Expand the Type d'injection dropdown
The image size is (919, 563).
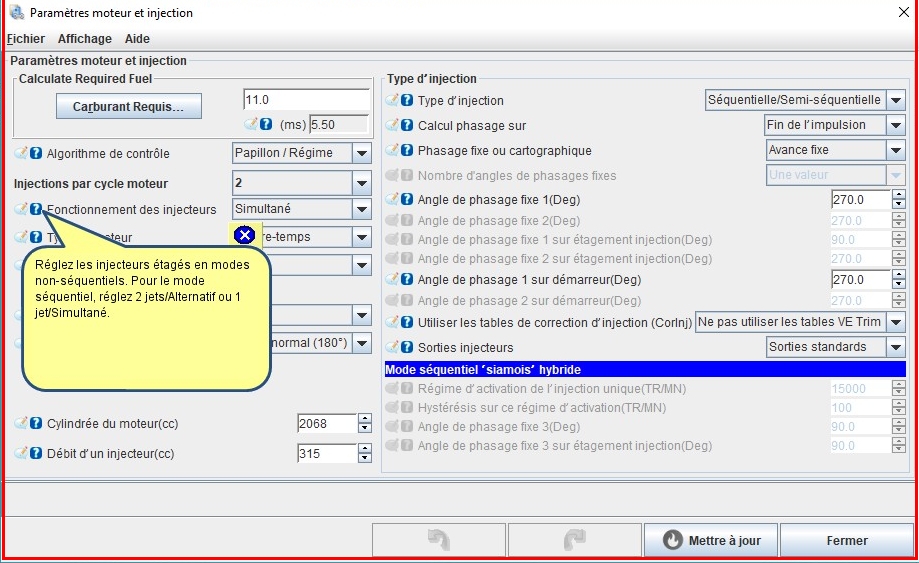[895, 100]
